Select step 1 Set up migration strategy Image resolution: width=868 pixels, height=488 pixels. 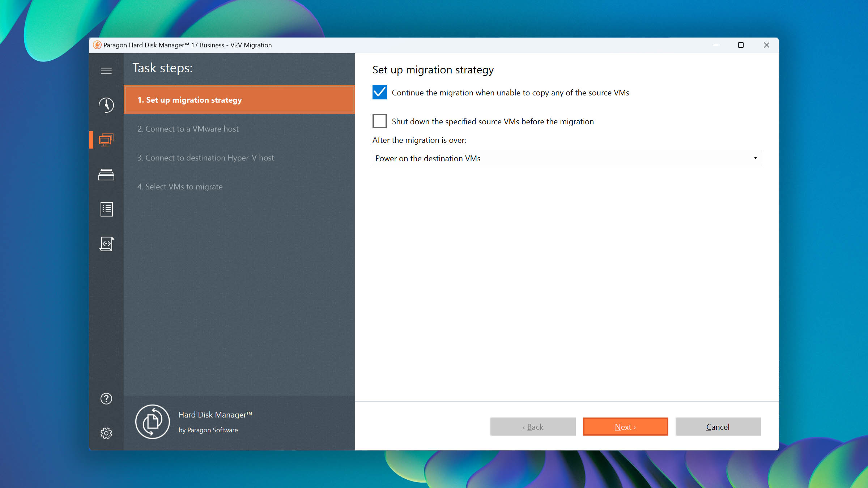point(239,100)
